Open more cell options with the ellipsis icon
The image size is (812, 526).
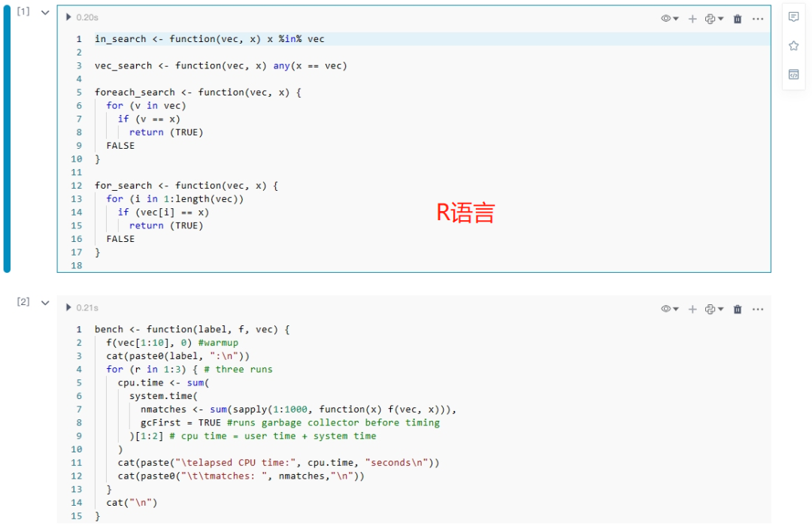click(x=758, y=18)
